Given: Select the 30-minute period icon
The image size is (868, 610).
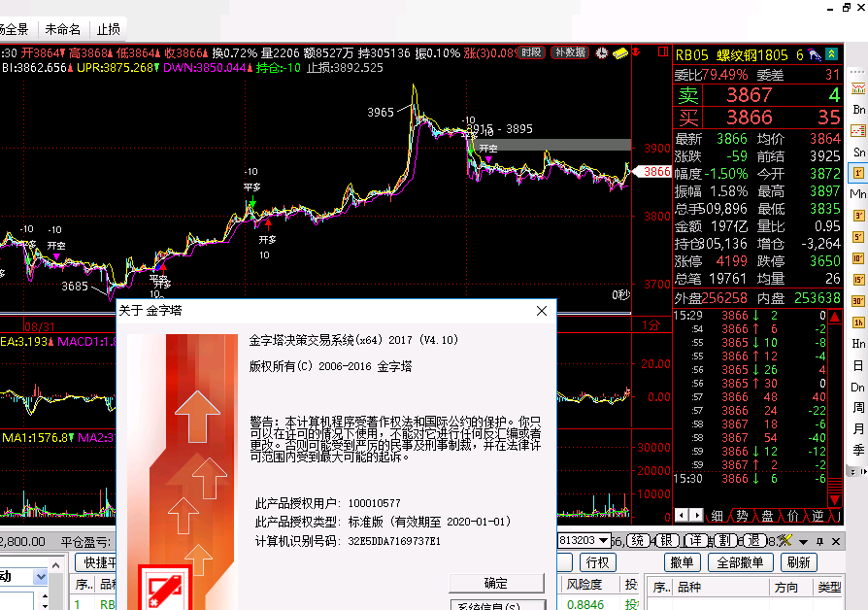Looking at the screenshot, I should [x=858, y=301].
